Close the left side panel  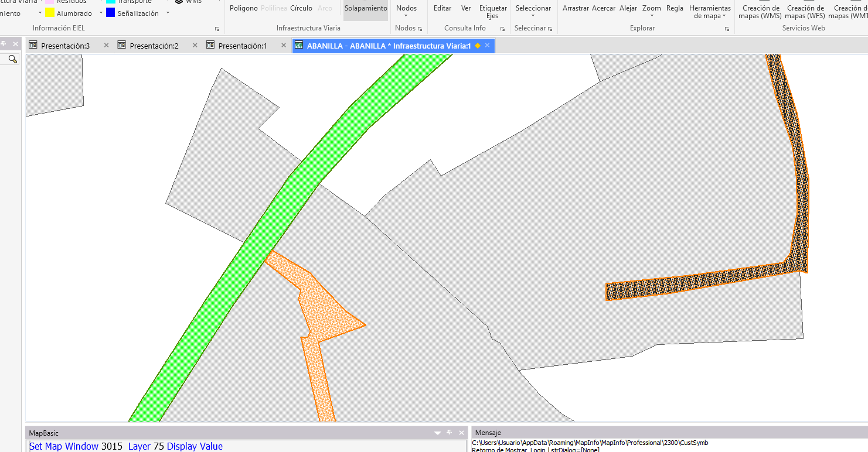click(16, 44)
